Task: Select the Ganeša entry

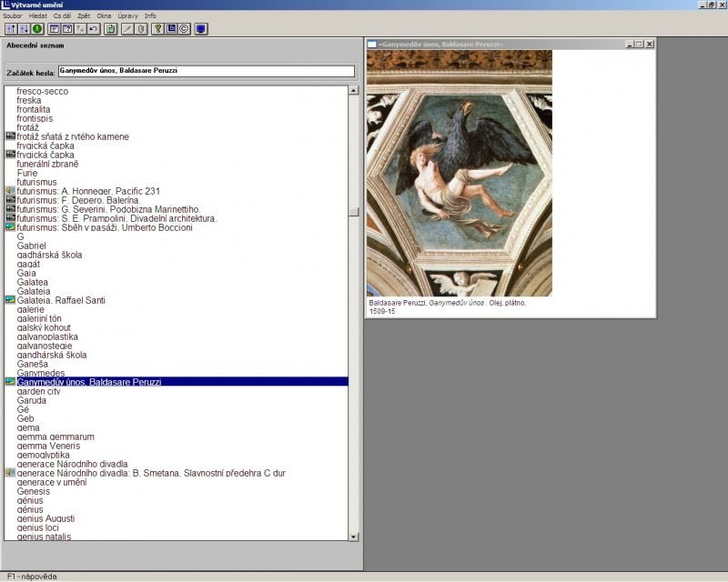Action: tap(33, 364)
